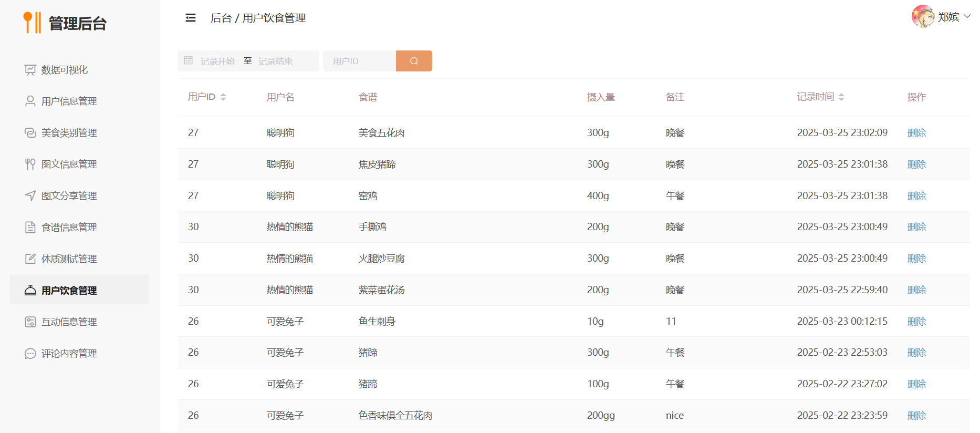Delete the 火腿炒豆腐 record

(x=916, y=259)
